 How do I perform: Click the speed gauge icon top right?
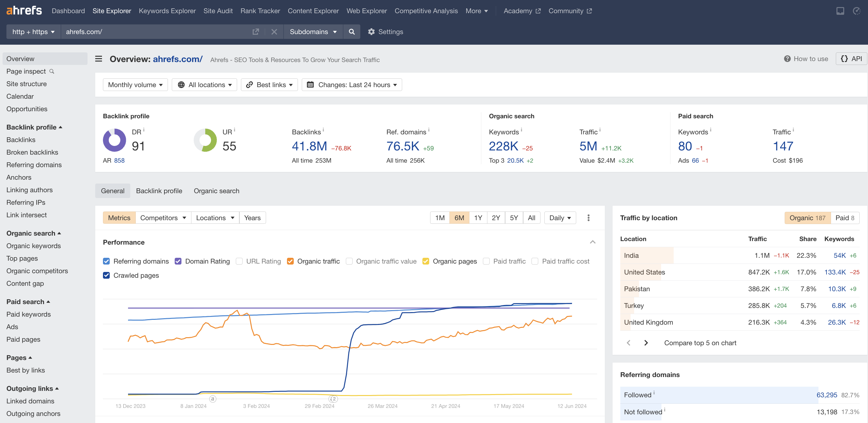point(856,11)
